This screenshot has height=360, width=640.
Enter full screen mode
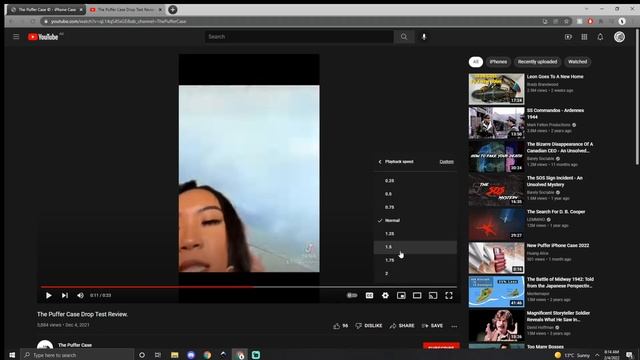(449, 295)
